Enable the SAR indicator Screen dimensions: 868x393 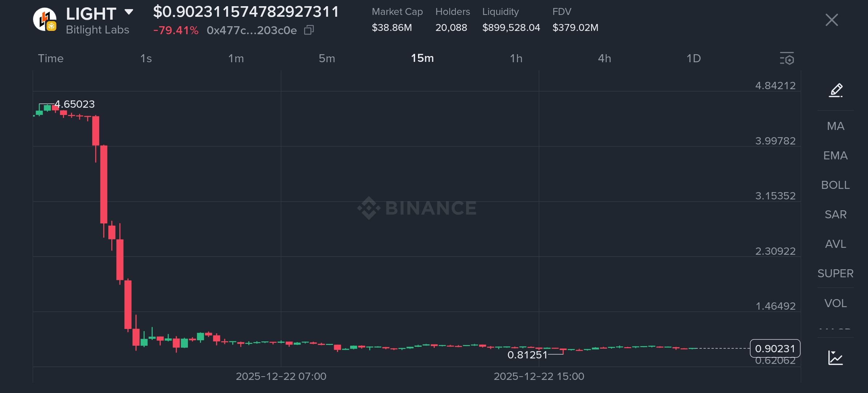[836, 214]
